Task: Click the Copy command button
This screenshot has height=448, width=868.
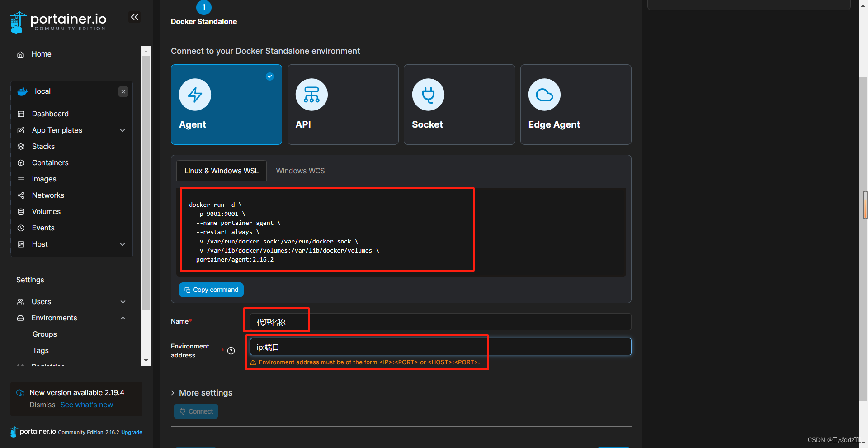Action: point(211,290)
